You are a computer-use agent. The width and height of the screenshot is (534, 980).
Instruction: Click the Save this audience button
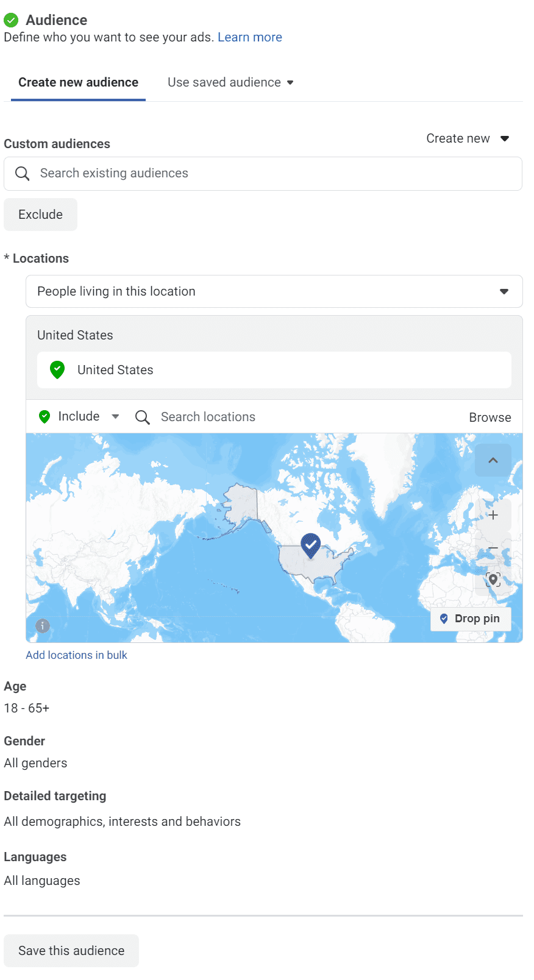(x=71, y=951)
